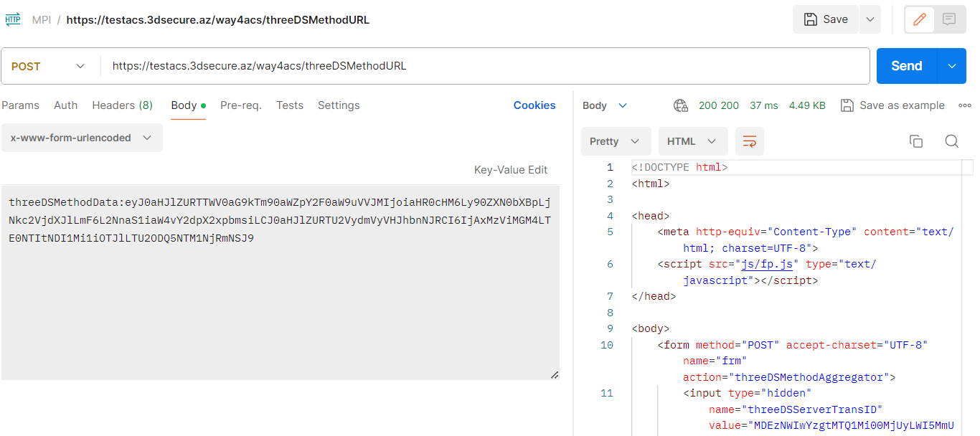
Task: Click the 4.49 KB response size
Action: tap(807, 105)
